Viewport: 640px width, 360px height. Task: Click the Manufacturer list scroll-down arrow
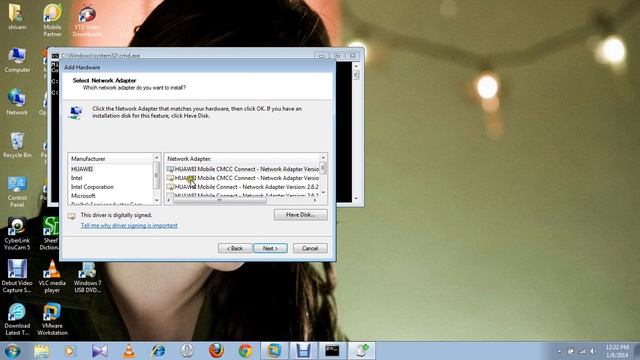(157, 200)
